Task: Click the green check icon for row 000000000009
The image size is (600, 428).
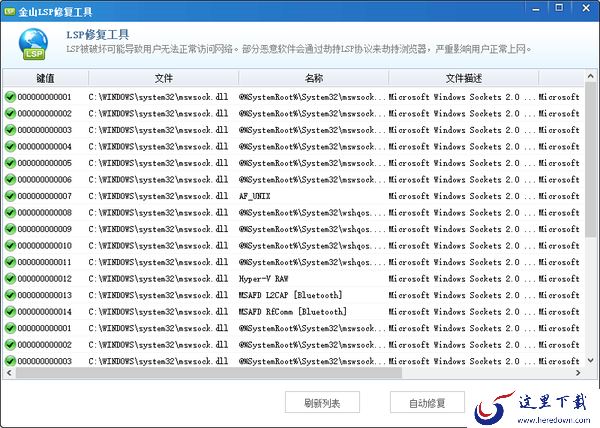Action: [x=10, y=229]
